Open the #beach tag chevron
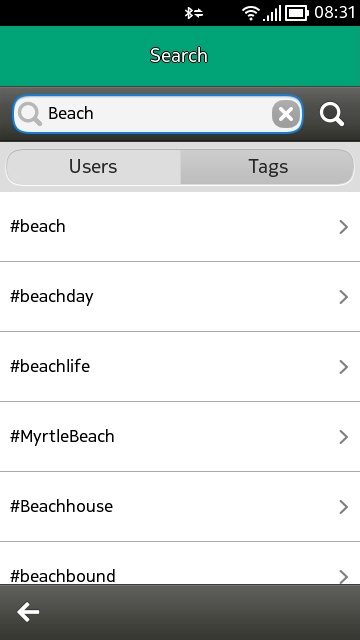Viewport: 360px width, 640px height. (x=344, y=227)
